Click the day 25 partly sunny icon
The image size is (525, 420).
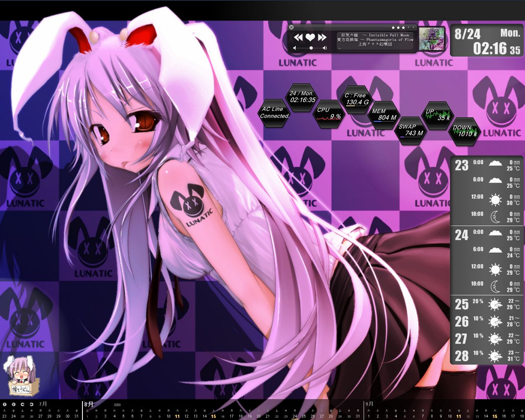pyautogui.click(x=495, y=305)
